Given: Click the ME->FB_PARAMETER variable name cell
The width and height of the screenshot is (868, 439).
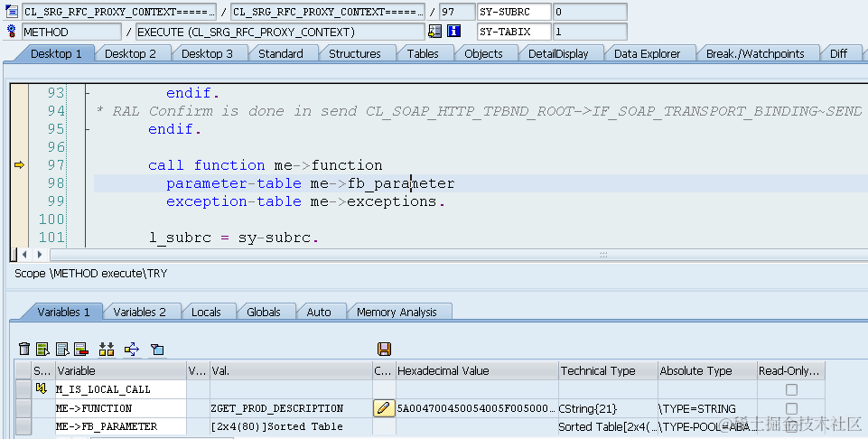Looking at the screenshot, I should (x=121, y=427).
